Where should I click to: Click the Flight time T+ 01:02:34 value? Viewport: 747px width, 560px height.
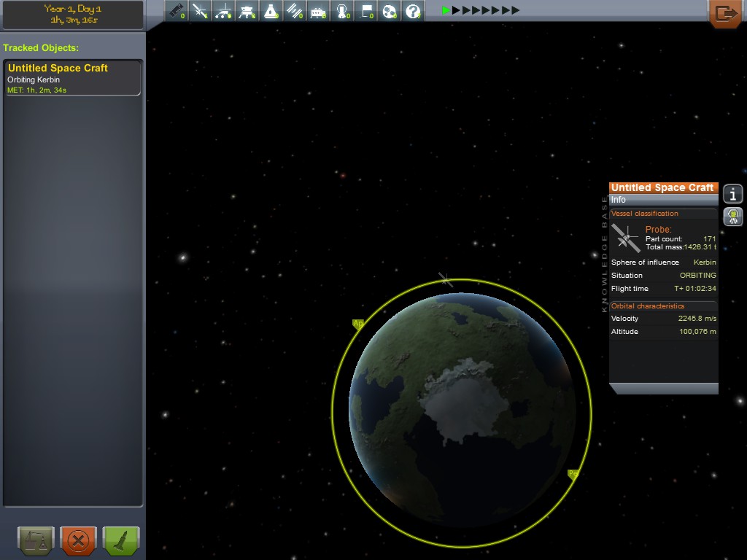click(695, 289)
